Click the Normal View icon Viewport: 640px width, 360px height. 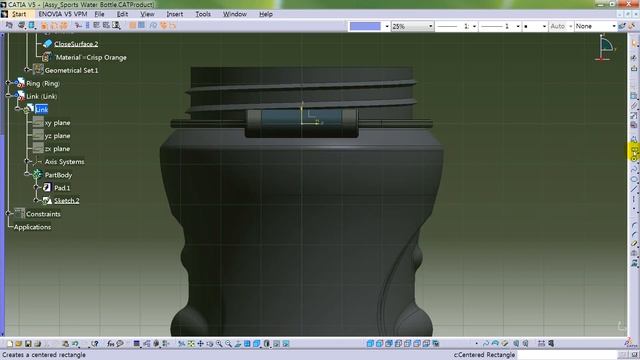[x=238, y=344]
